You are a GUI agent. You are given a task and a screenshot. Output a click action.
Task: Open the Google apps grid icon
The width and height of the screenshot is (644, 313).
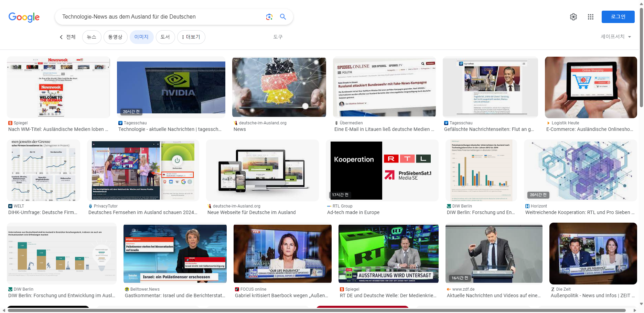pos(591,17)
